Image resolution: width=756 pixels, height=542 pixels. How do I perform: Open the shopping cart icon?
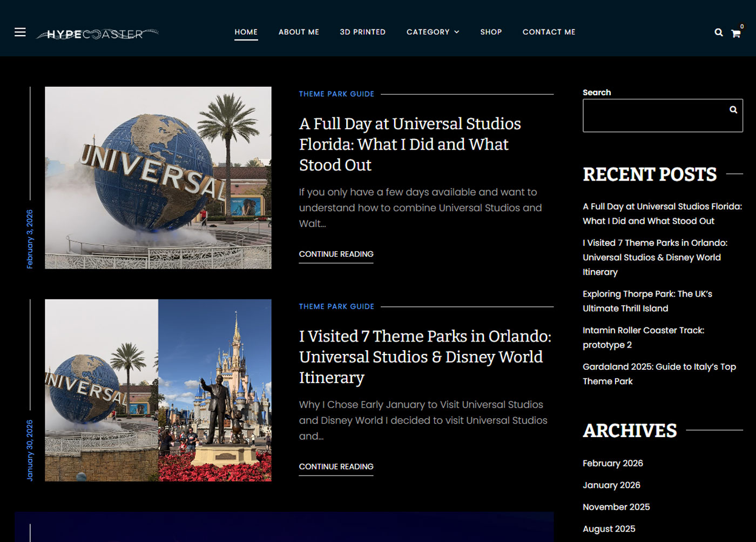pyautogui.click(x=736, y=34)
